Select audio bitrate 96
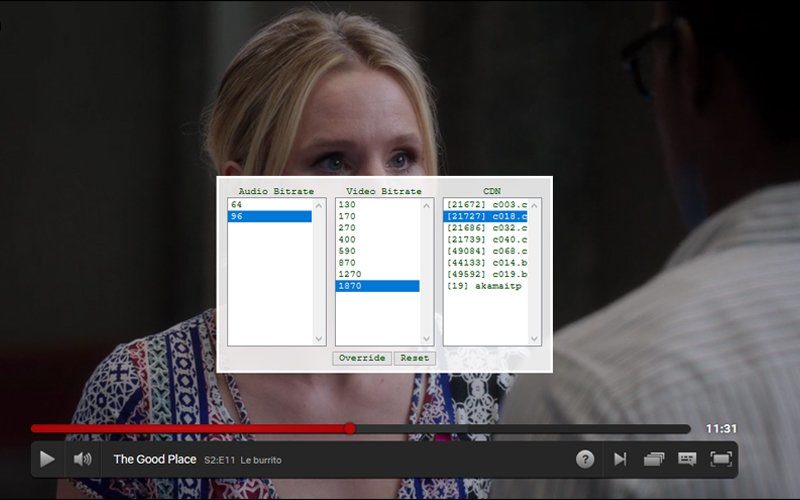This screenshot has width=800, height=500. [x=269, y=216]
